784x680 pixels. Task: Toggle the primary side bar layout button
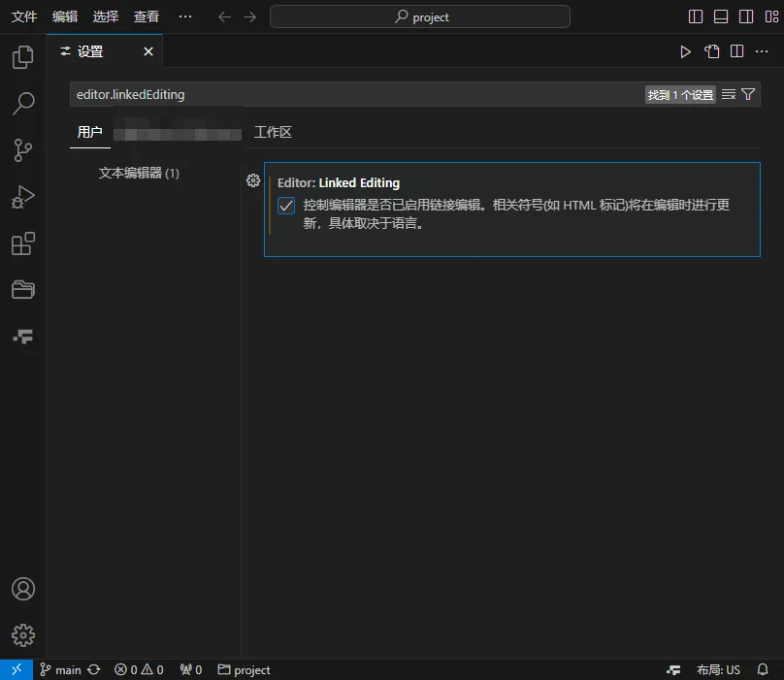coord(696,16)
